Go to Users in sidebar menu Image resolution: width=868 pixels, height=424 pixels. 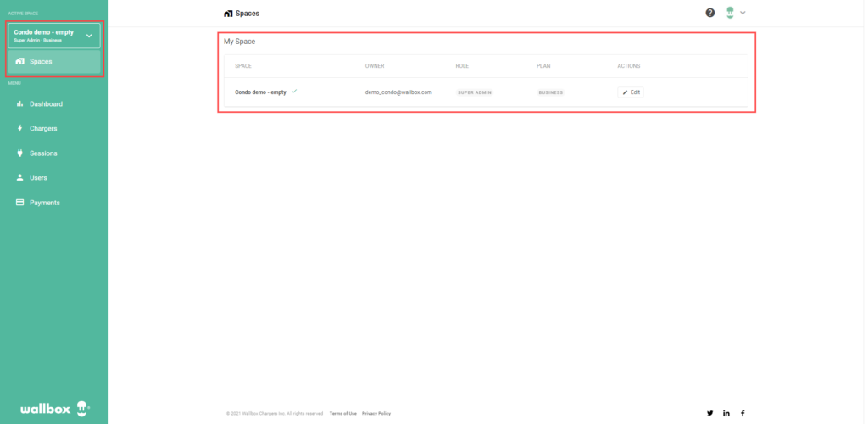click(x=38, y=178)
